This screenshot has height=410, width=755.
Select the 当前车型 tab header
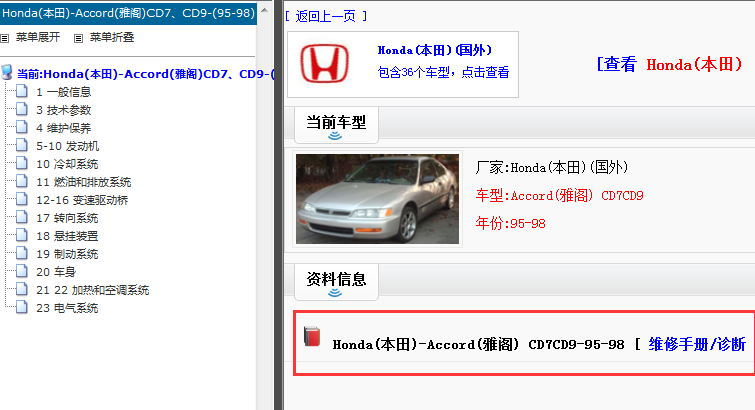[x=336, y=125]
